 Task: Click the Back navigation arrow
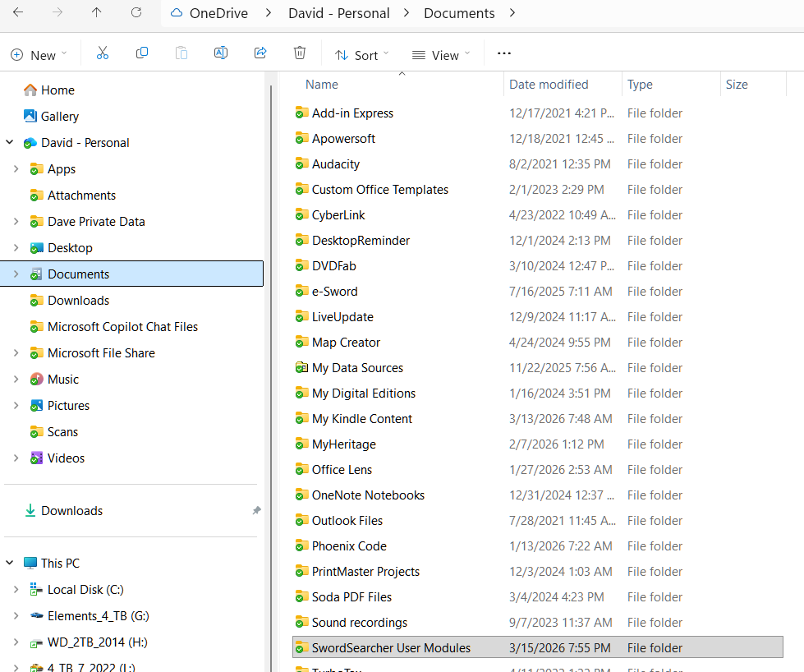[x=18, y=12]
